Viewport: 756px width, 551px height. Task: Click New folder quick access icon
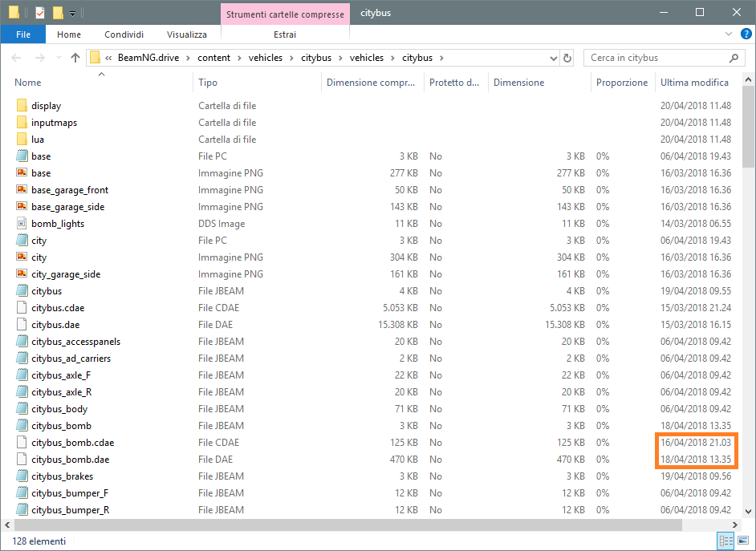(x=58, y=13)
